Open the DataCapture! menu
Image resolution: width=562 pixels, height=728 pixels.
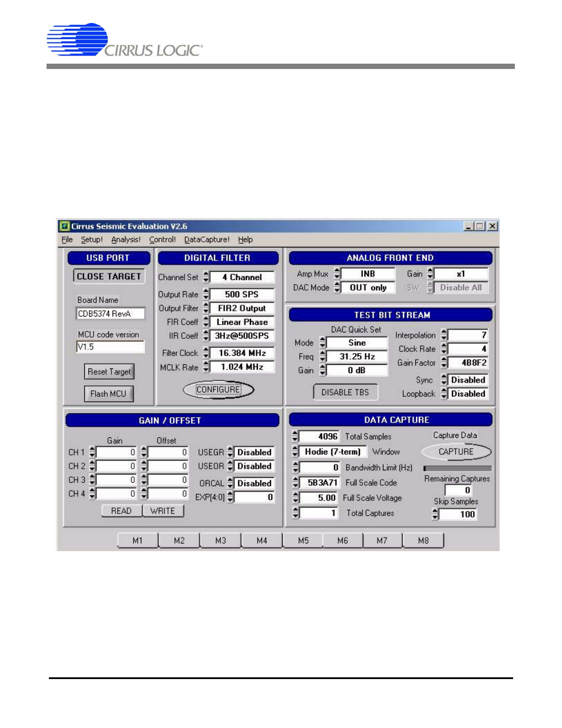[x=207, y=240]
